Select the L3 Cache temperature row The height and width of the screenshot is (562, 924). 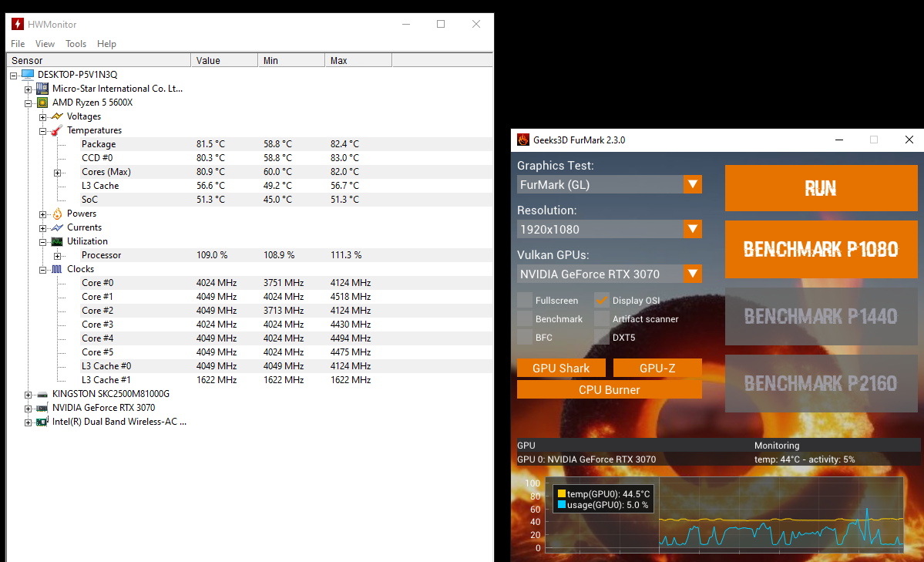(x=287, y=186)
